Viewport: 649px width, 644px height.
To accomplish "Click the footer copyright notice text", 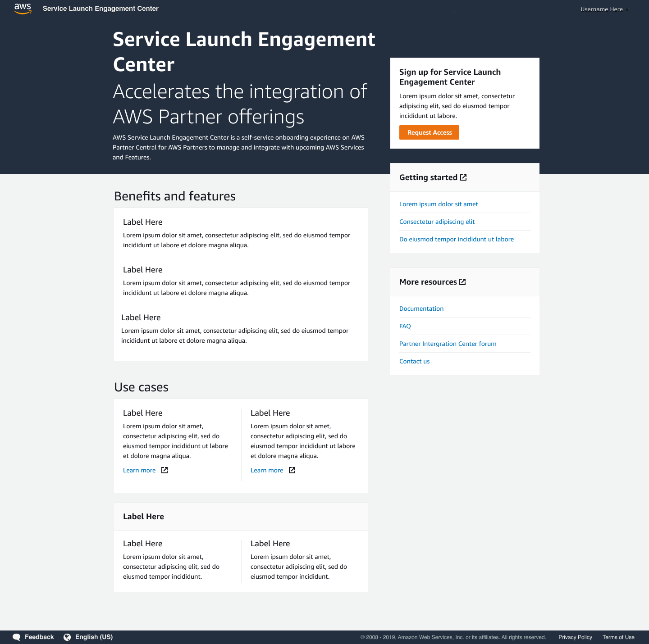I will tap(453, 637).
